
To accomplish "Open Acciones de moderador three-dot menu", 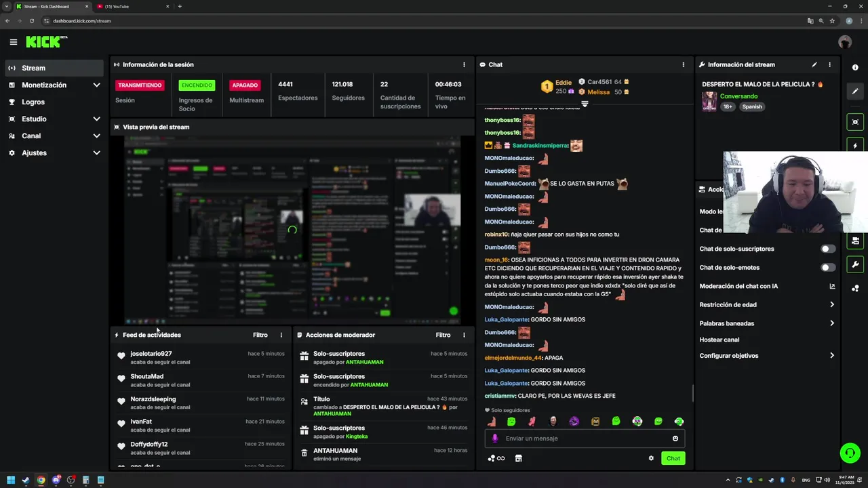I will [464, 335].
